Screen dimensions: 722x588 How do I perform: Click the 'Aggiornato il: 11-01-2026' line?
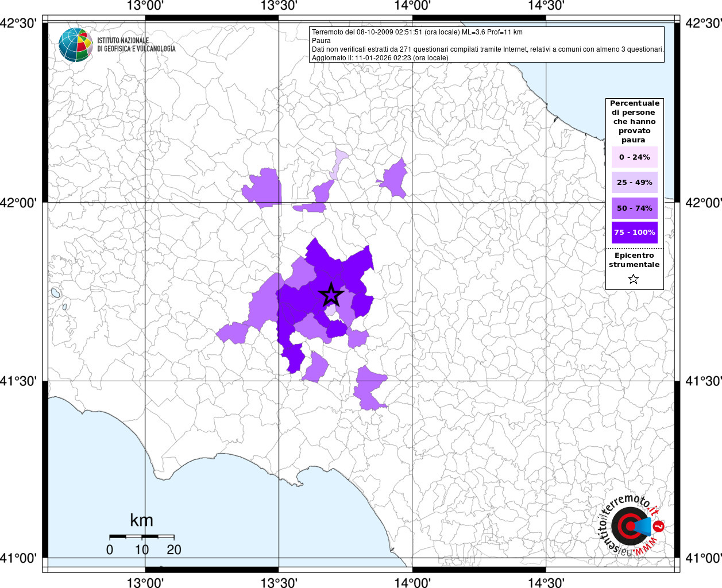point(380,58)
